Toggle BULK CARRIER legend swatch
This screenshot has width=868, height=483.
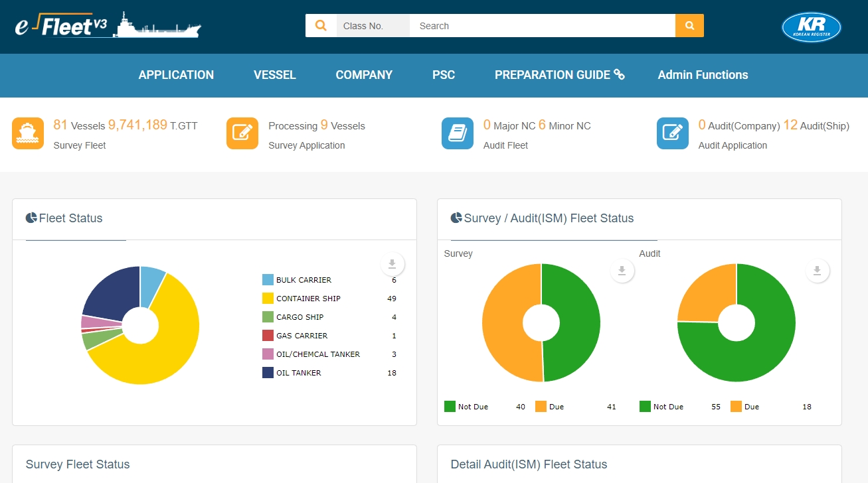coord(268,280)
